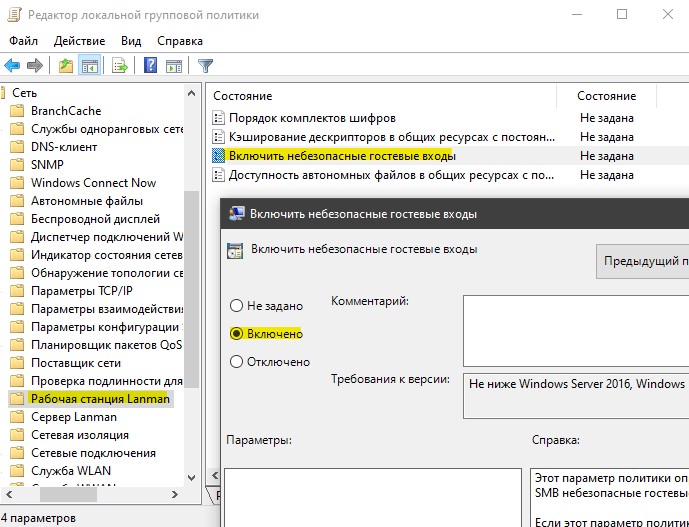Click the Group Policy Editor window icon
689x527 pixels.
click(x=14, y=15)
